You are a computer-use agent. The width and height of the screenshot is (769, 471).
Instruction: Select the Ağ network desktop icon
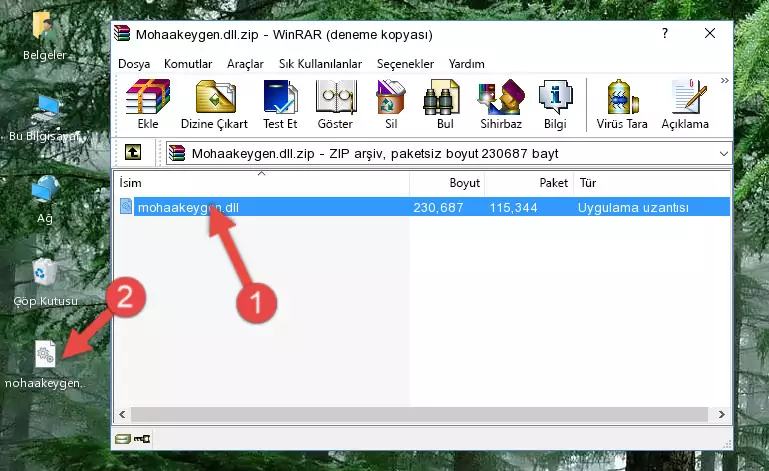45,200
